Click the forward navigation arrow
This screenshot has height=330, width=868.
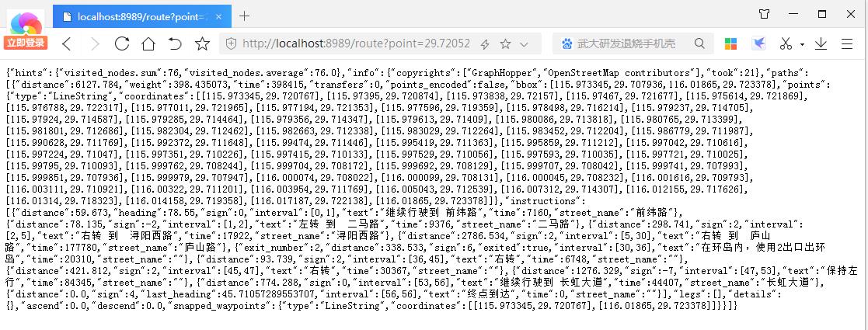click(x=95, y=43)
